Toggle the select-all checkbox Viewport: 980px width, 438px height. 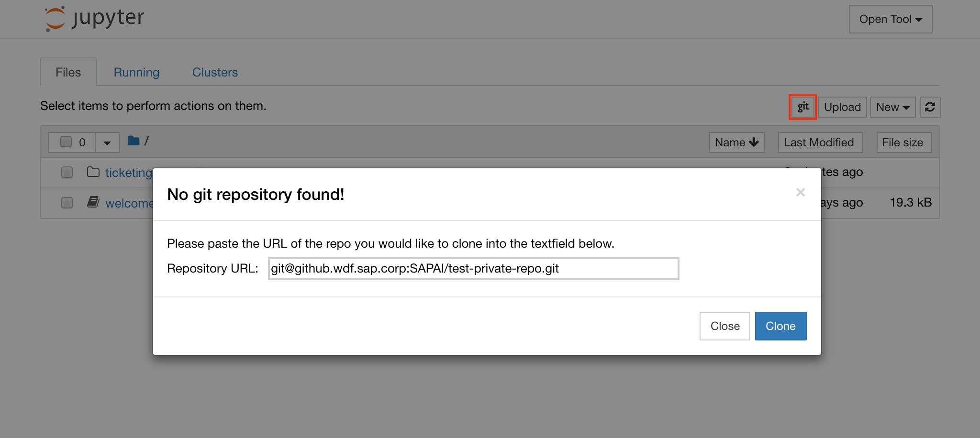[66, 142]
